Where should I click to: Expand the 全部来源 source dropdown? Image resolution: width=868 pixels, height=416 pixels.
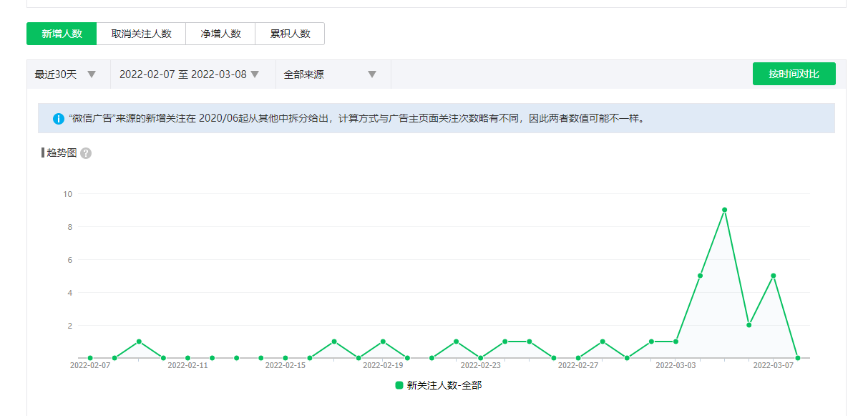pyautogui.click(x=330, y=74)
